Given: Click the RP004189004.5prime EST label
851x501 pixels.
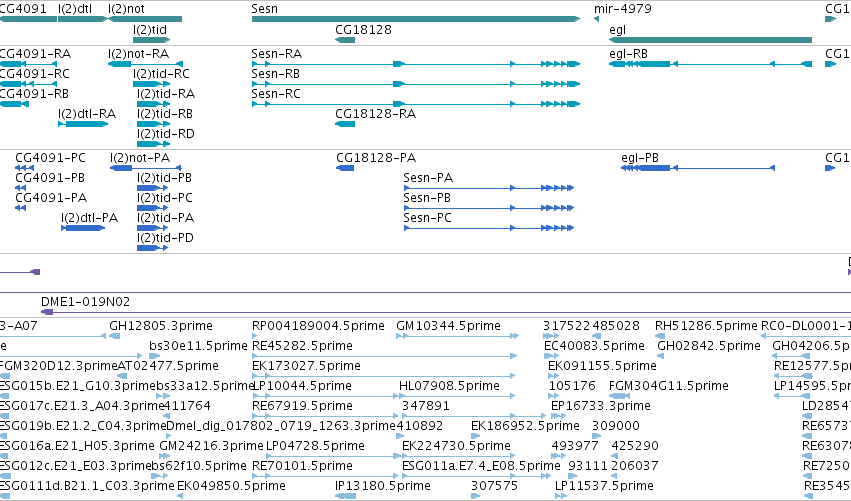Looking at the screenshot, I should tap(318, 326).
